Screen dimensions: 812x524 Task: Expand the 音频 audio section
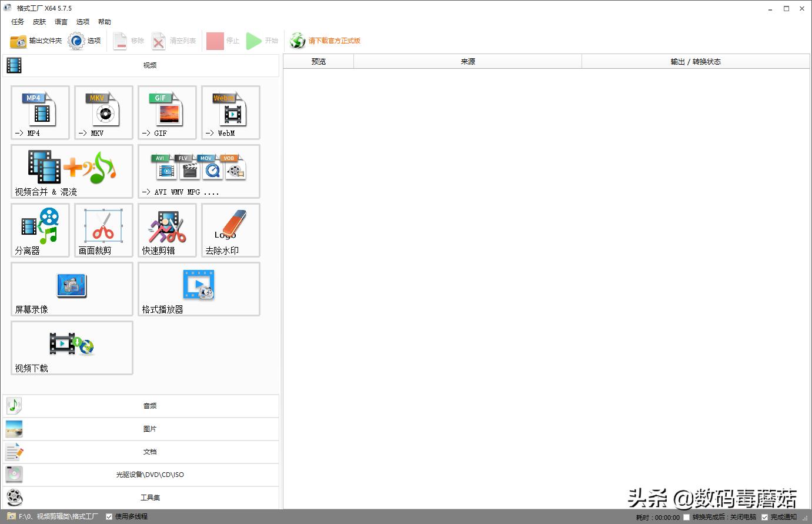click(149, 405)
